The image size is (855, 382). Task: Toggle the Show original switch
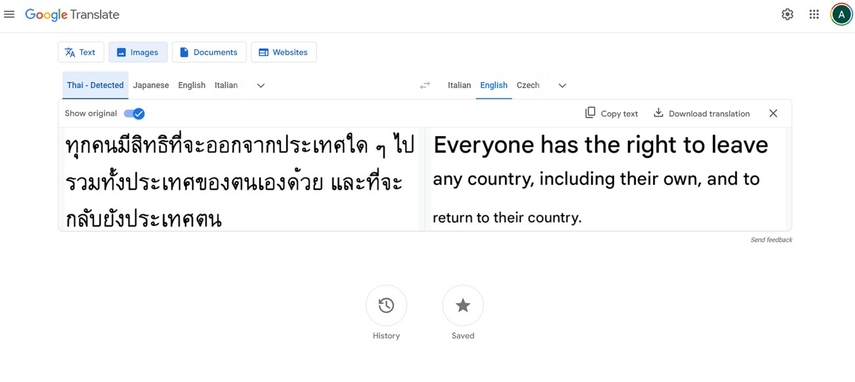pos(134,113)
